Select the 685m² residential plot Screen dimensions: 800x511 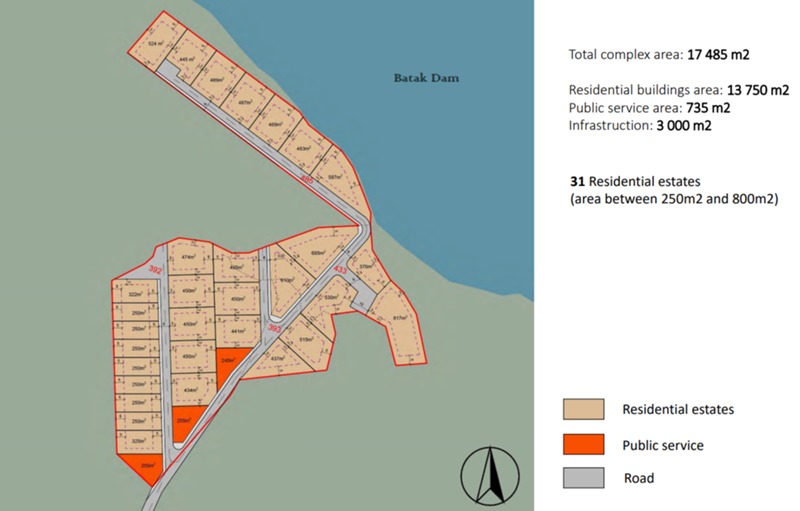tap(317, 252)
